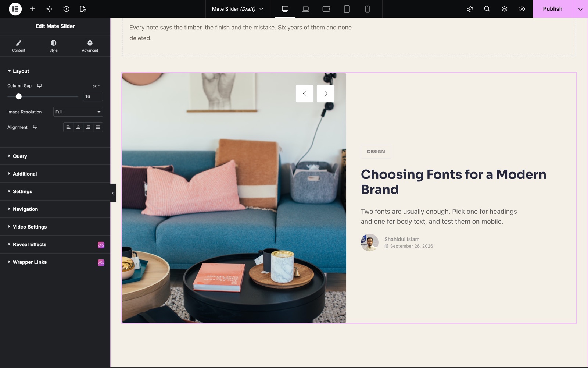The width and height of the screenshot is (588, 368).
Task: Switch to tablet landscape view
Action: (326, 9)
